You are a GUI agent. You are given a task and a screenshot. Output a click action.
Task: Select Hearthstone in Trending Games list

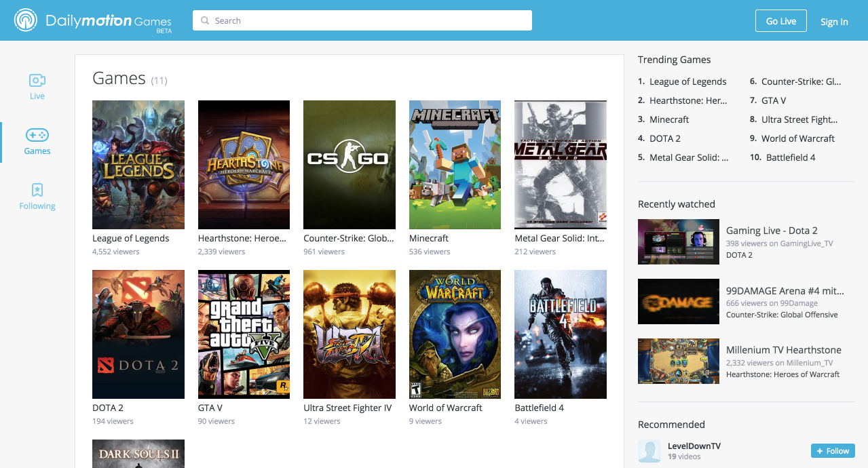tap(688, 100)
